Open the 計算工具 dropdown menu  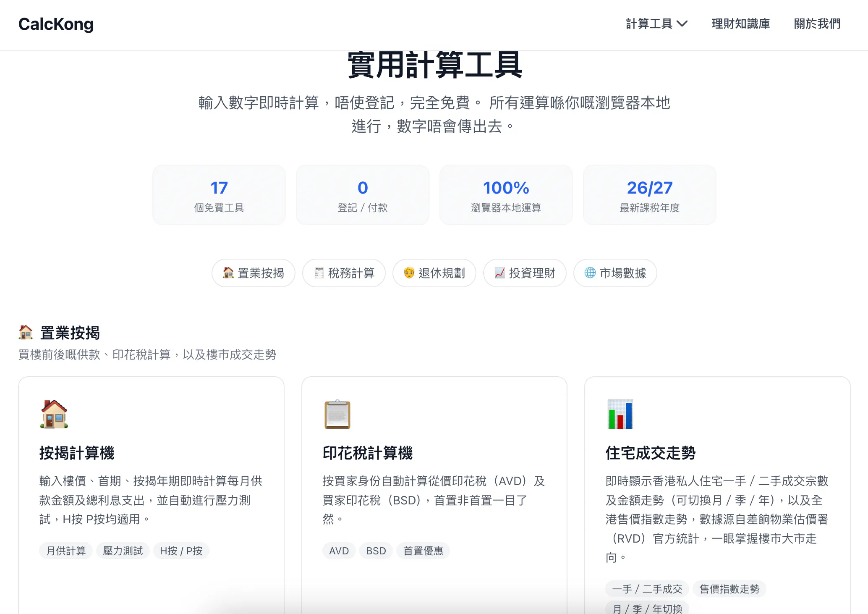tap(657, 24)
